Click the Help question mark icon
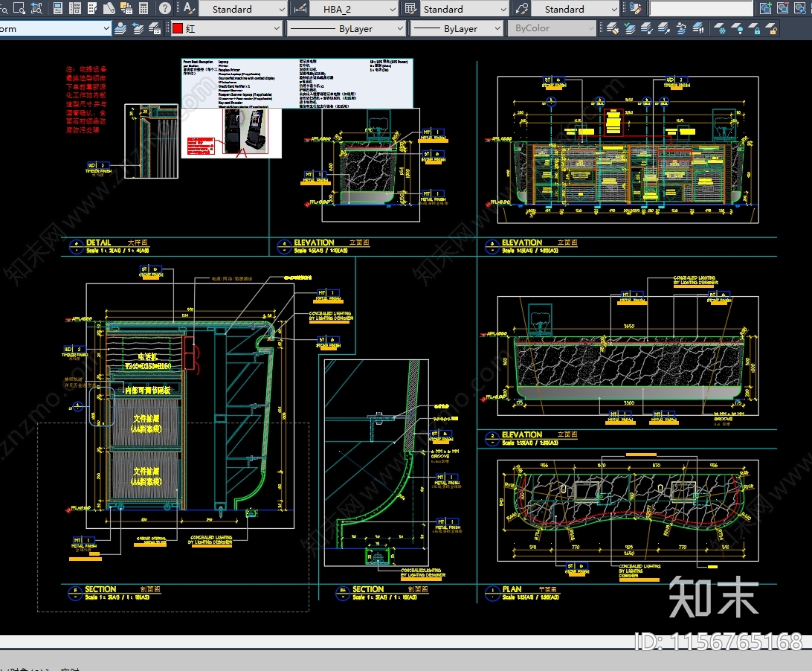This screenshot has height=671, width=812. tap(165, 9)
